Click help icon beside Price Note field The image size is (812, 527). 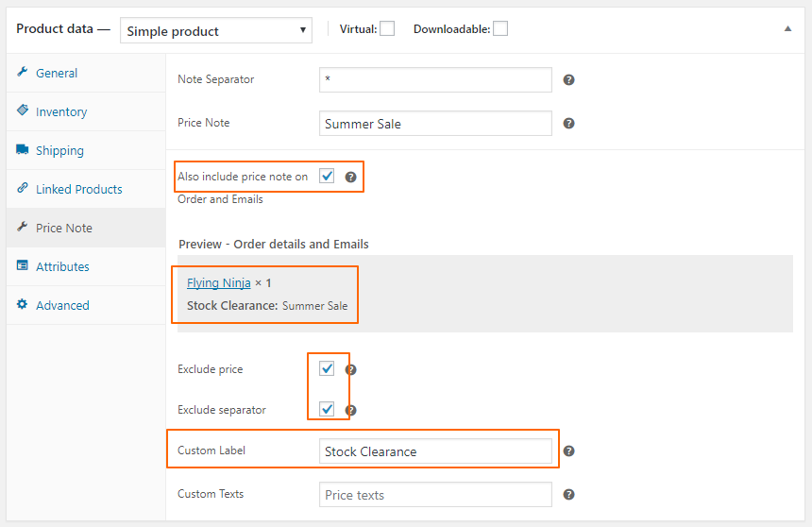click(x=568, y=124)
